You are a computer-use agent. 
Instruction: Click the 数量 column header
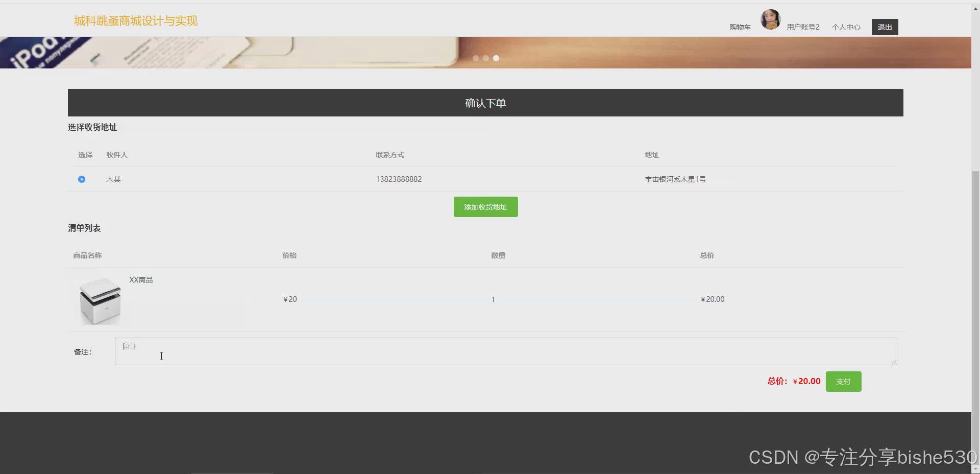[498, 255]
